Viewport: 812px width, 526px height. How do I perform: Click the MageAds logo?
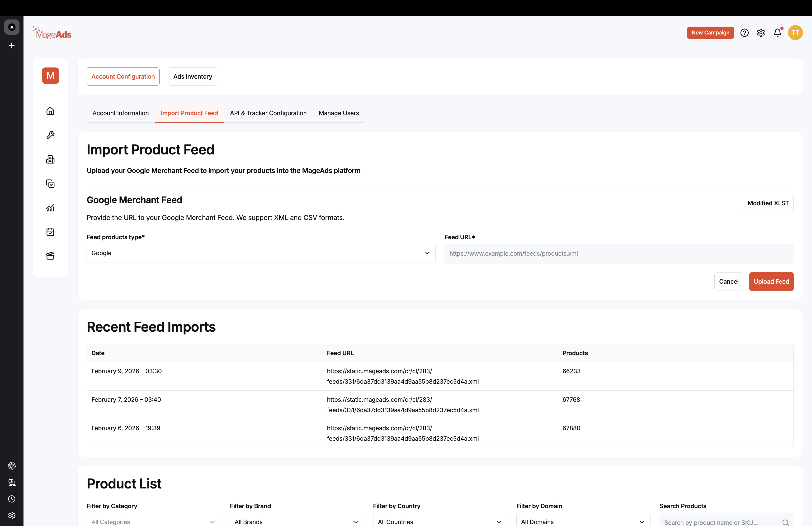click(x=52, y=33)
